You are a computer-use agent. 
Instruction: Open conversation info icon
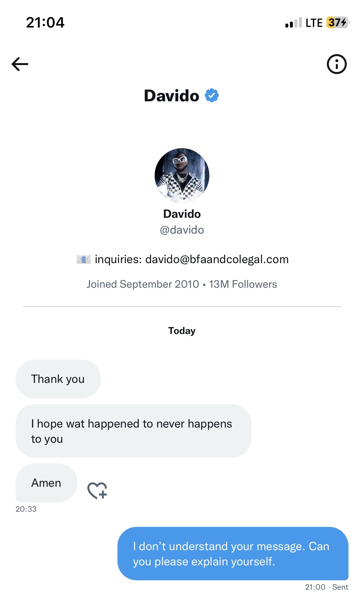[x=336, y=64]
